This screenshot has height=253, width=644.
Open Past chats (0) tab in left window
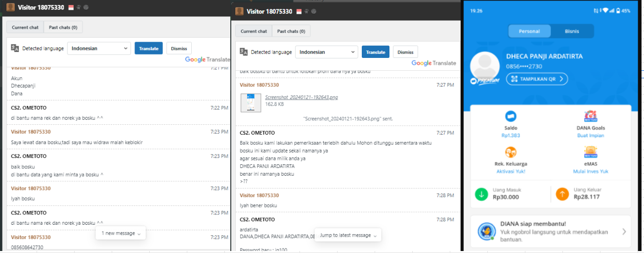tap(63, 27)
